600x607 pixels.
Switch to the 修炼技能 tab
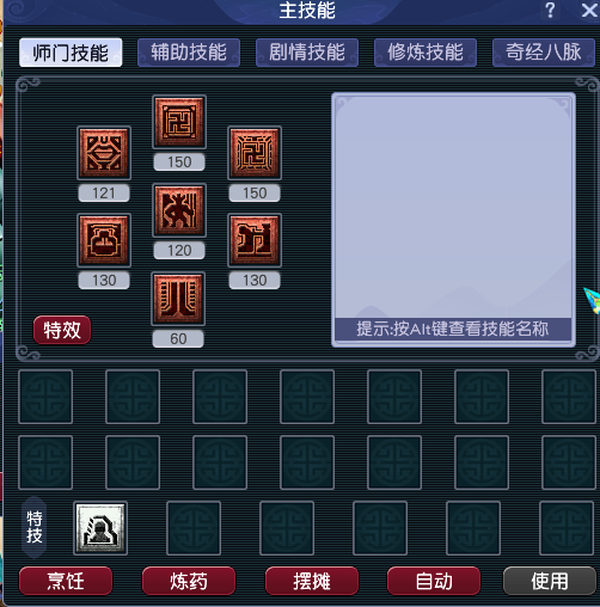(425, 52)
